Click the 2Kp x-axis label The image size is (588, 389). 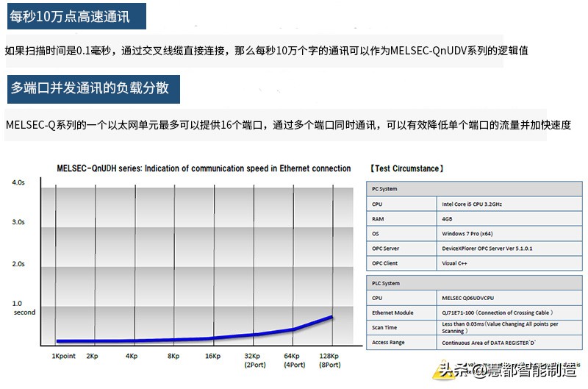(92, 356)
